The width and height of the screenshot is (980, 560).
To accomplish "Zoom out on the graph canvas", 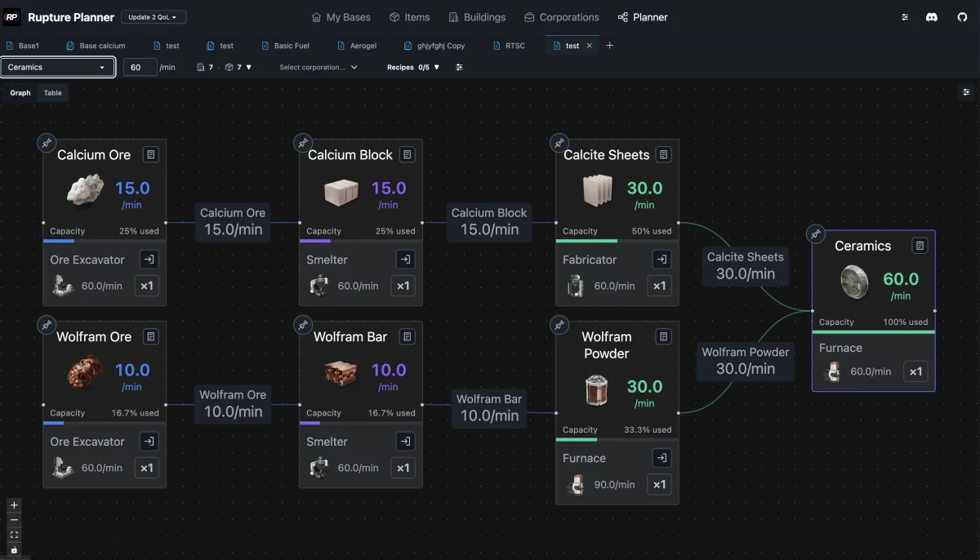I will click(14, 520).
